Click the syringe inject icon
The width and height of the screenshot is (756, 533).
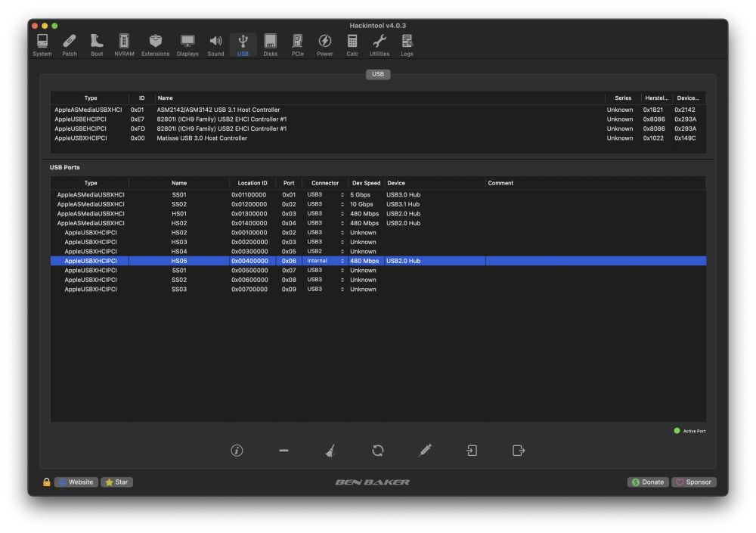coord(425,451)
